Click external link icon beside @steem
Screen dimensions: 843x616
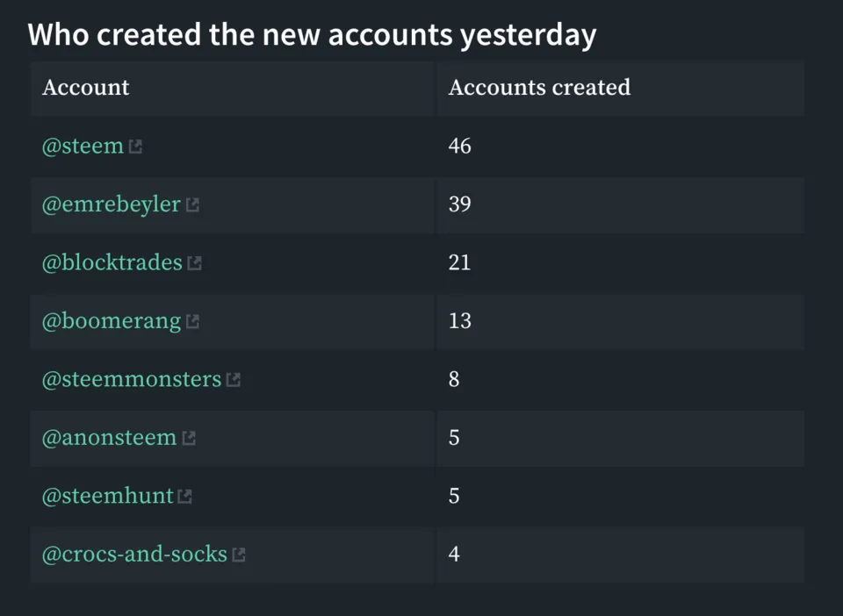[x=135, y=147]
